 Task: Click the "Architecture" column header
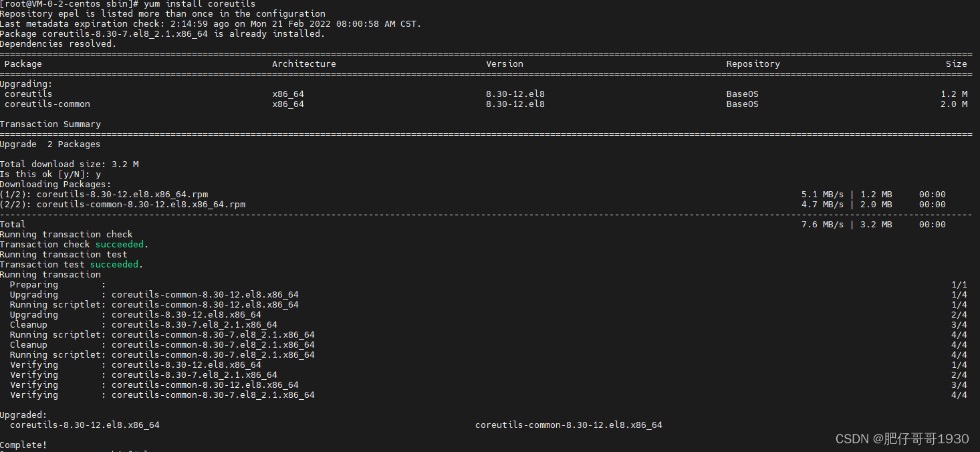[304, 64]
